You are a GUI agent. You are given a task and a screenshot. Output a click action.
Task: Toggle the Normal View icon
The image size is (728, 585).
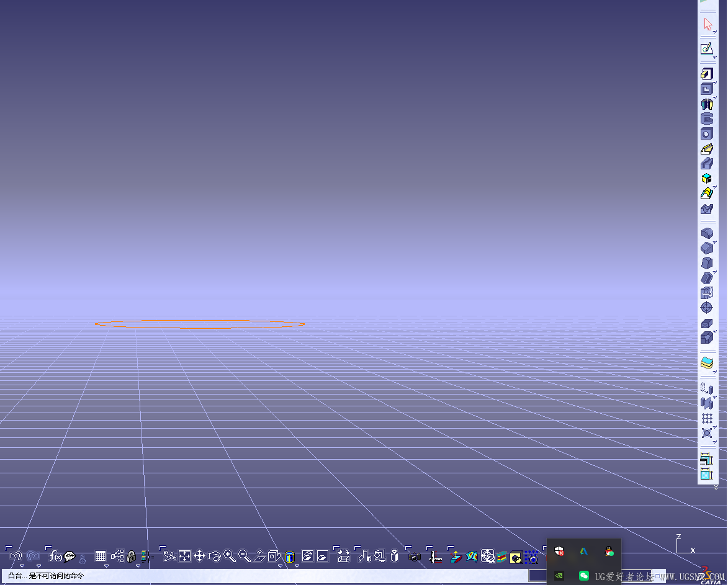click(x=259, y=556)
